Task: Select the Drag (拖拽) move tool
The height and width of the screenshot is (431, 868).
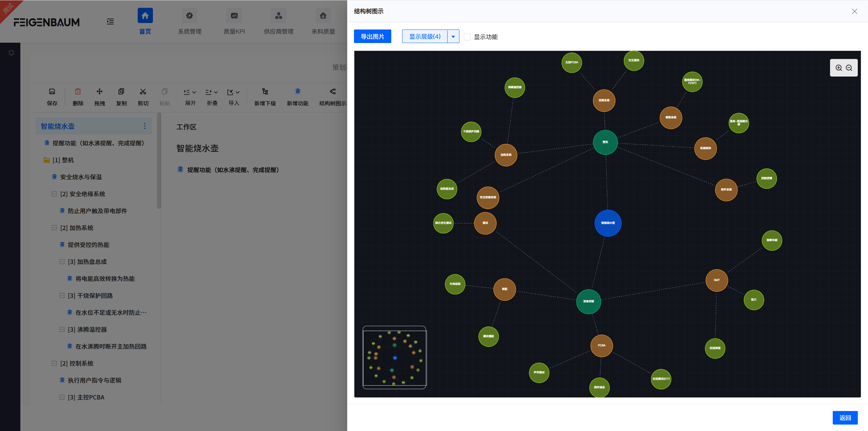Action: [99, 92]
